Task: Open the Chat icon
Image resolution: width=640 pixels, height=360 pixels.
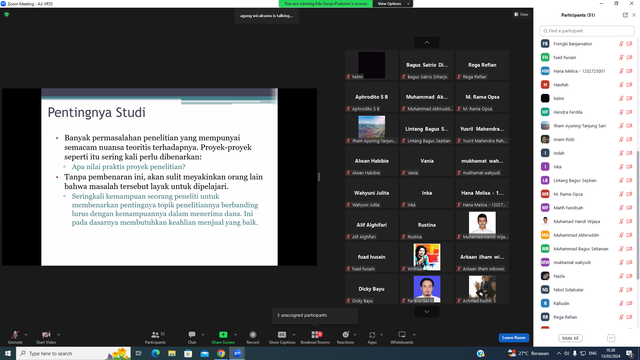Action: (191, 335)
